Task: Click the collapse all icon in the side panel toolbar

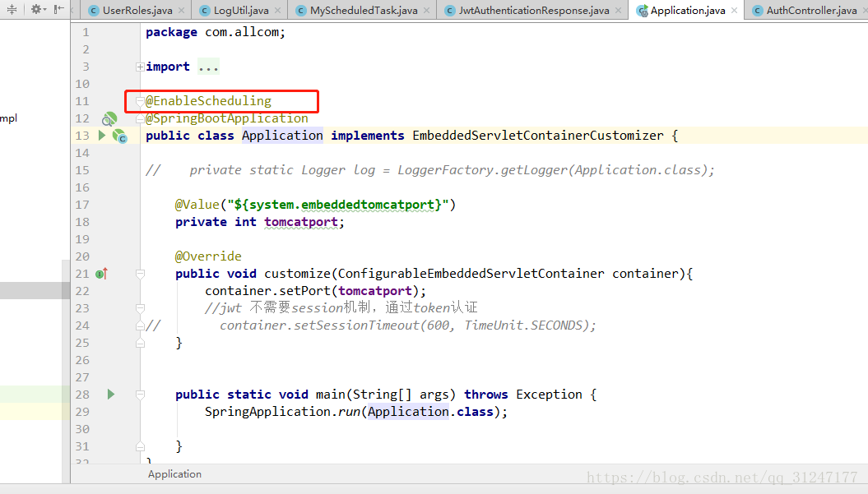Action: (12, 9)
